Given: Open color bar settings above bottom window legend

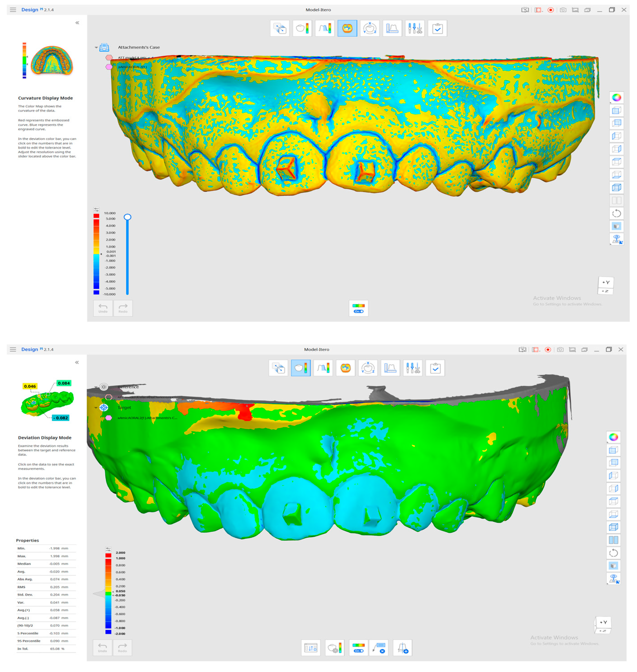Looking at the screenshot, I should (108, 549).
